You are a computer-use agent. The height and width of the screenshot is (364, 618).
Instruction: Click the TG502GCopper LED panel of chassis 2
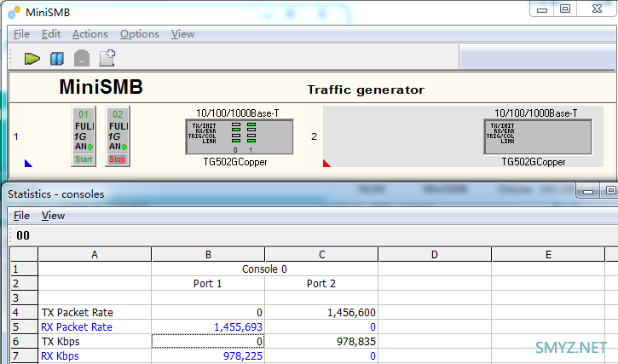click(538, 137)
